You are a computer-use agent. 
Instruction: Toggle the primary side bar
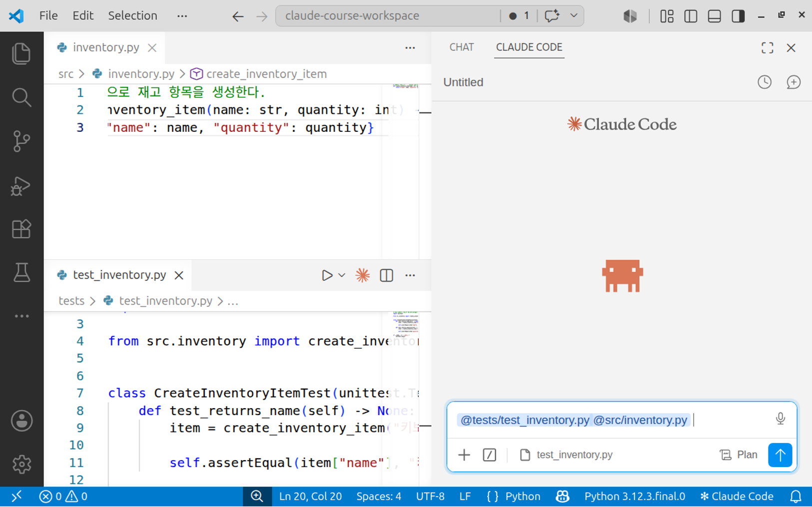pyautogui.click(x=691, y=16)
